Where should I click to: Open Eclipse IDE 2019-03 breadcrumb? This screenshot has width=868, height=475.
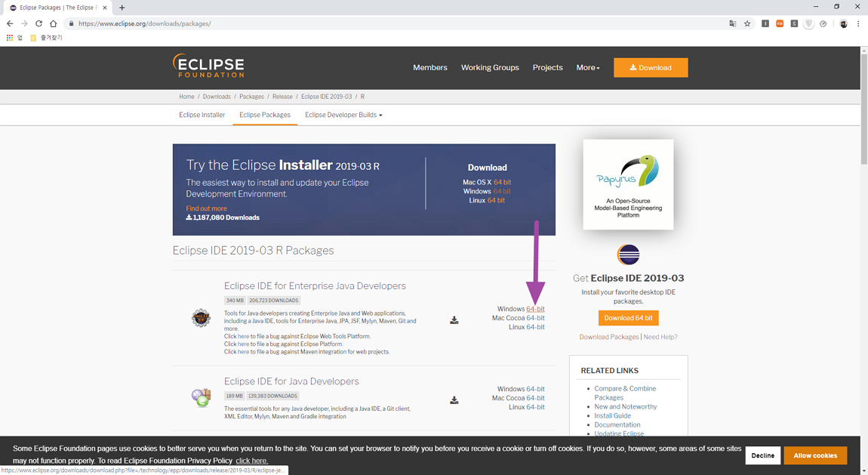point(327,97)
